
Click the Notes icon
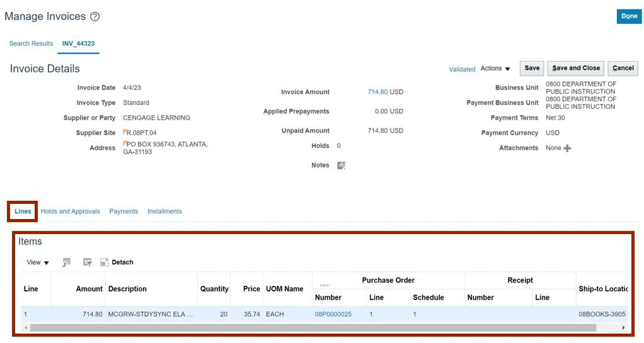pos(342,166)
